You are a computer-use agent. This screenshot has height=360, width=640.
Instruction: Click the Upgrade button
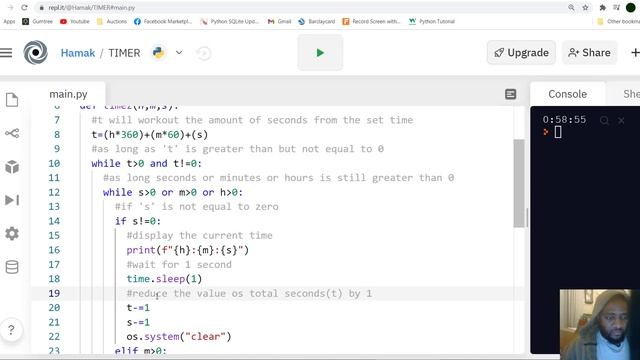(521, 53)
